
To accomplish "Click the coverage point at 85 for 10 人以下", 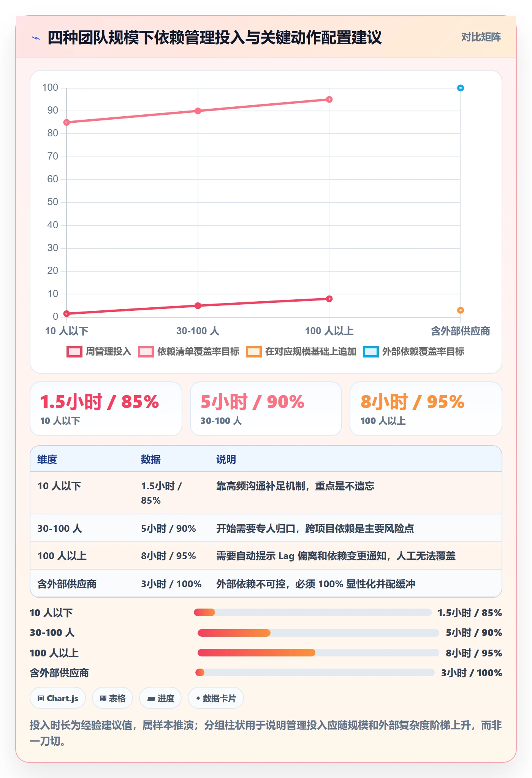I will pyautogui.click(x=66, y=122).
